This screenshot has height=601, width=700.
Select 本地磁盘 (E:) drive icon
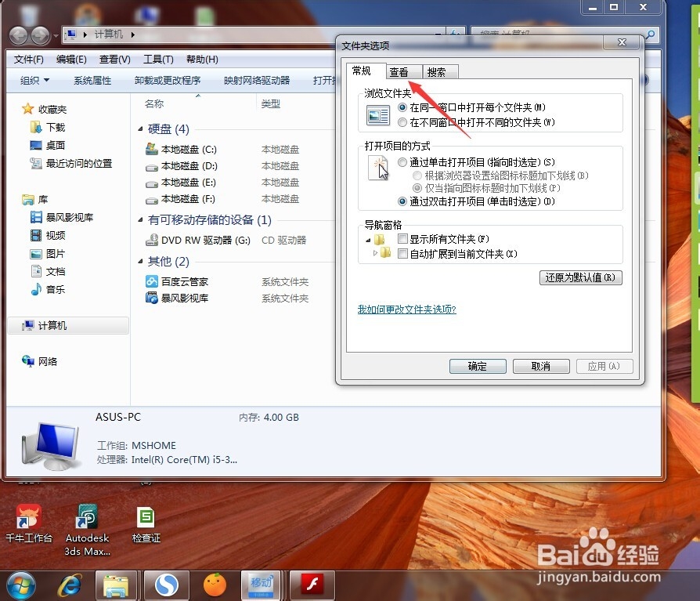[152, 183]
